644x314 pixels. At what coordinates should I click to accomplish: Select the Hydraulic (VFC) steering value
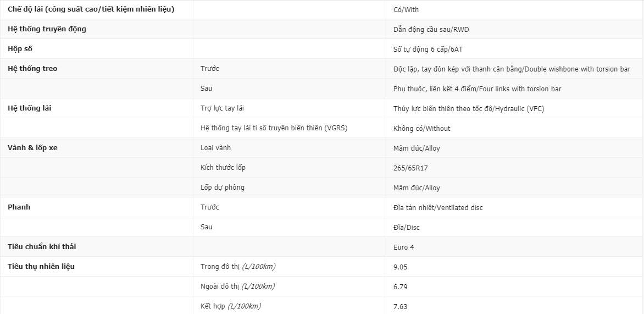(469, 108)
